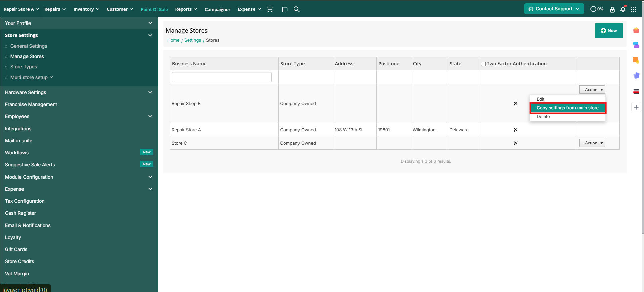Click the blue chat bubbles sidebar icon
Image resolution: width=644 pixels, height=292 pixels.
[636, 45]
